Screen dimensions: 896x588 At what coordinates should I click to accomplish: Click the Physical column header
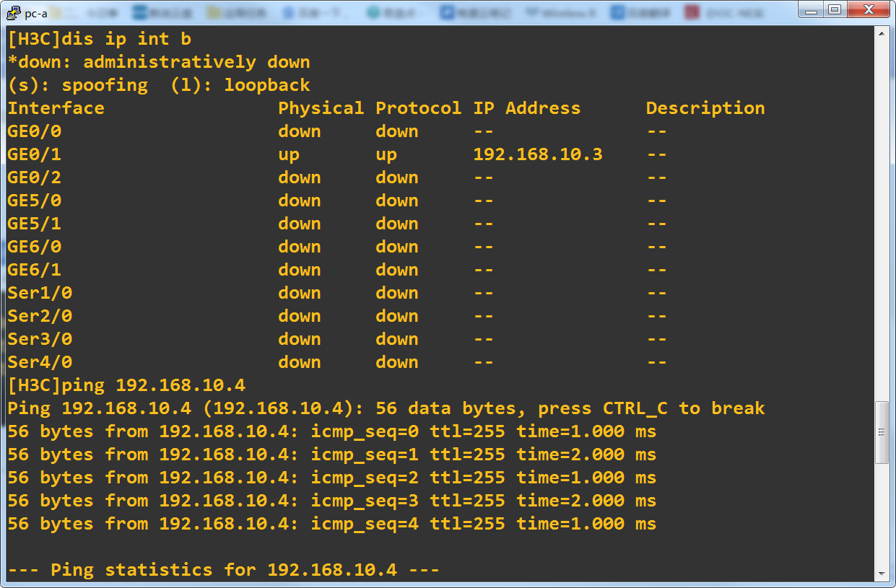pos(321,108)
